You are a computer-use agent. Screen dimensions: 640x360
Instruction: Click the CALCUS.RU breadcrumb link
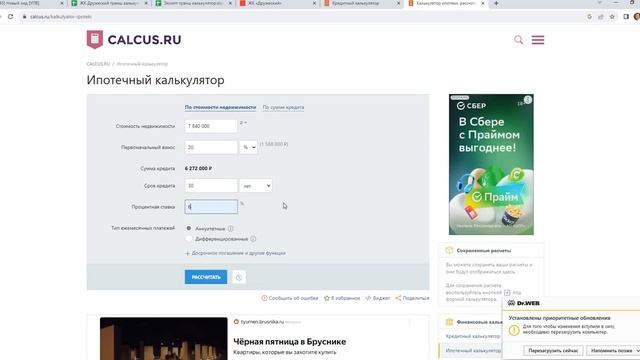click(x=98, y=64)
